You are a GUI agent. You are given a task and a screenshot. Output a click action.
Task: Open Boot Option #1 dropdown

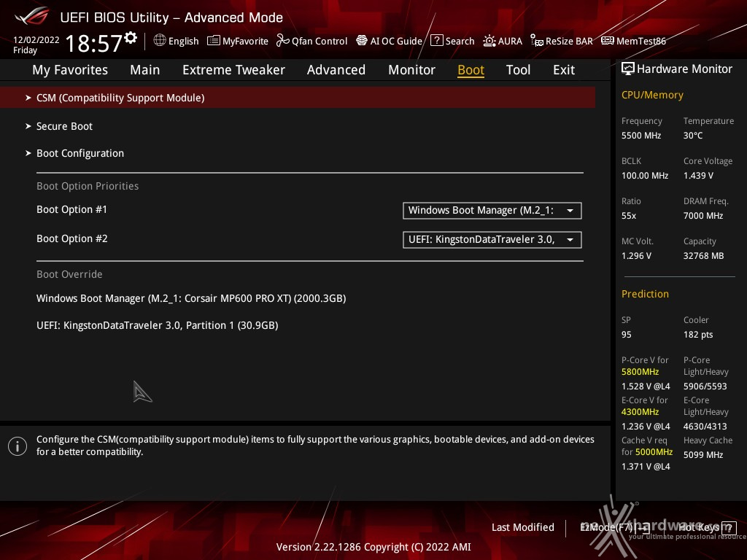(x=492, y=211)
